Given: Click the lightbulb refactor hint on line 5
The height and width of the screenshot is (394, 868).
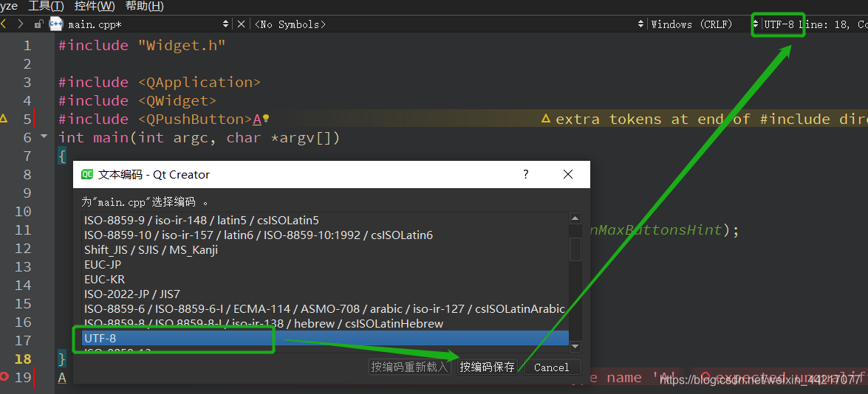Looking at the screenshot, I should (266, 118).
